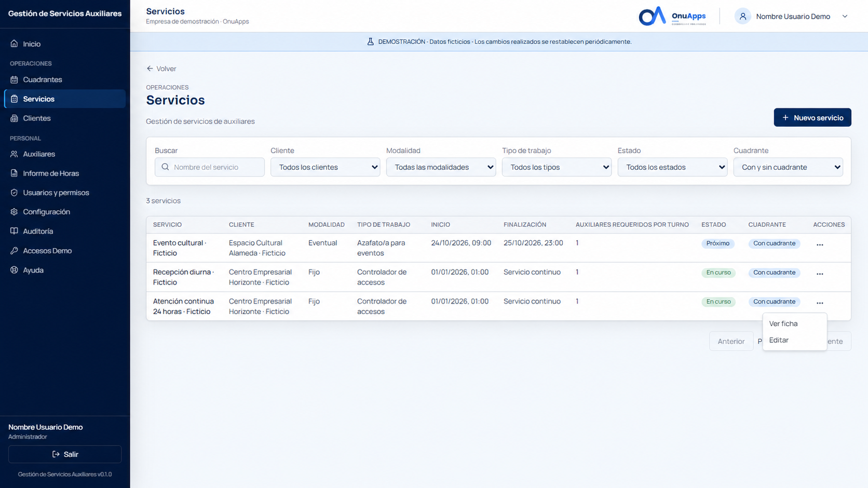Open the Tipo de trabajo dropdown
This screenshot has width=868, height=488.
(557, 167)
